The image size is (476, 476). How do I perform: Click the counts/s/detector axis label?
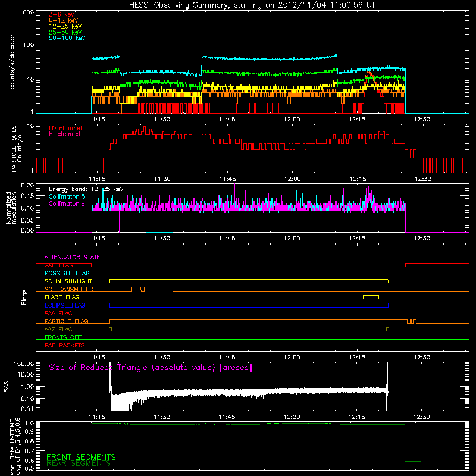coord(12,62)
